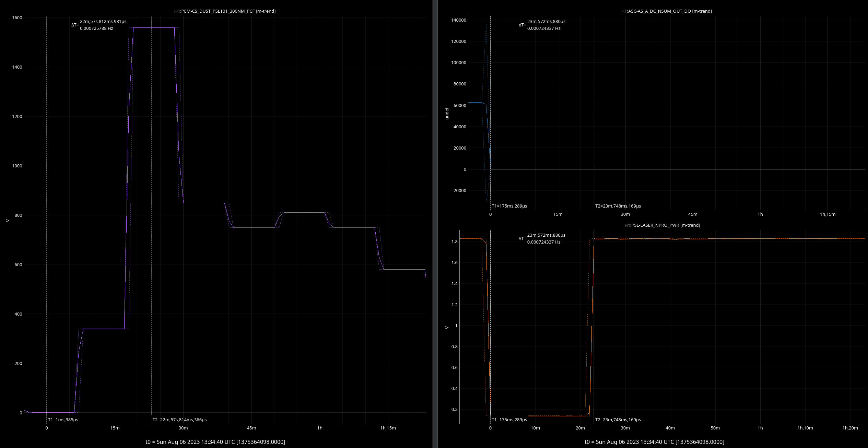Click T2=23m,748ms,169µs label in NPRO_PWR plot
This screenshot has width=868, height=448.
pos(618,420)
